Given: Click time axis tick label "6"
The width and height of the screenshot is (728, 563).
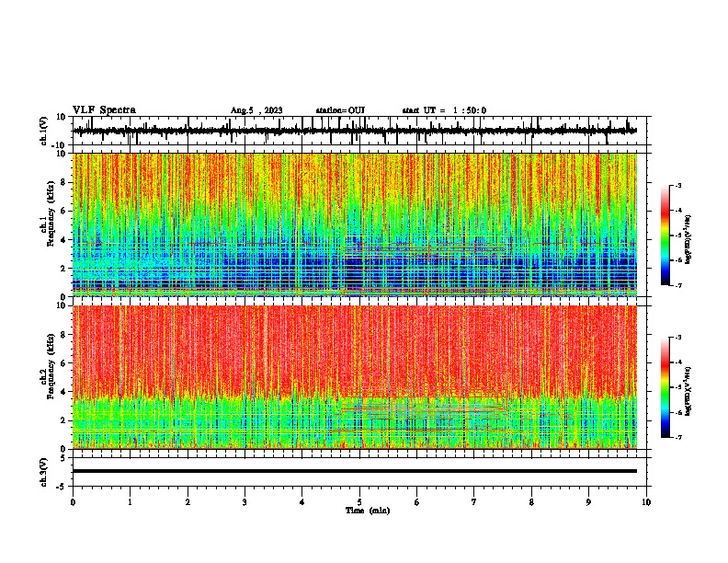Looking at the screenshot, I should tap(417, 502).
